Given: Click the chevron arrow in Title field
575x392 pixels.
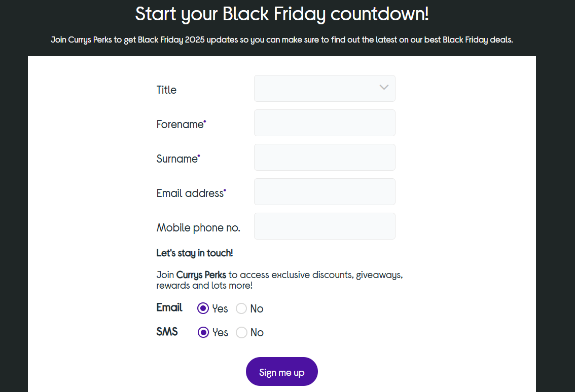Looking at the screenshot, I should (384, 88).
